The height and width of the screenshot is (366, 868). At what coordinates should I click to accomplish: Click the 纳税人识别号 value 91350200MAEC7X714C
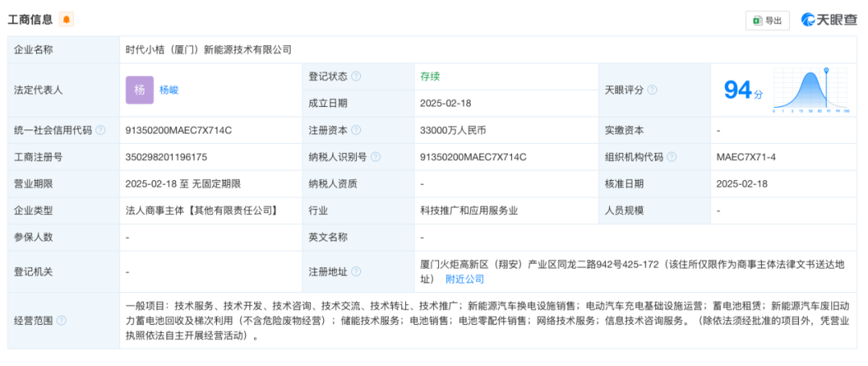473,157
